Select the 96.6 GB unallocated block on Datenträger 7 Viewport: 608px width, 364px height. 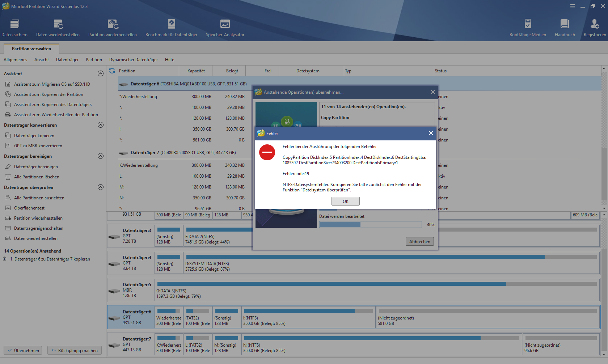pos(561,345)
